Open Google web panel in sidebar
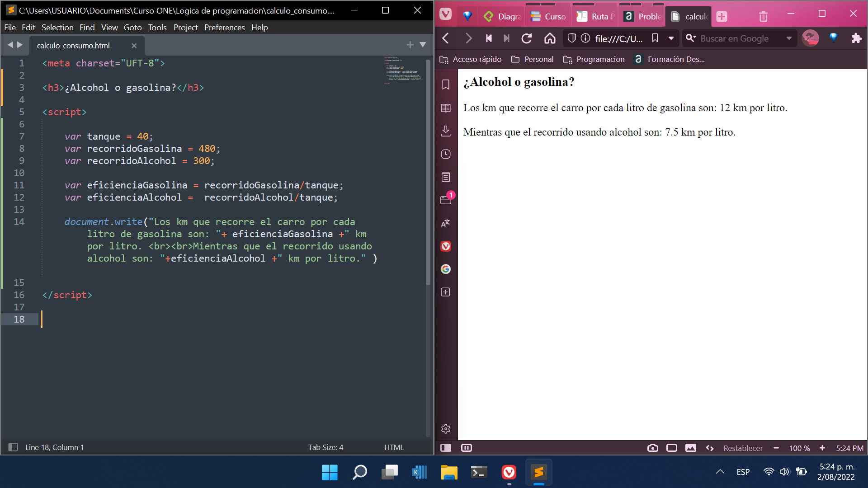868x488 pixels. point(446,269)
